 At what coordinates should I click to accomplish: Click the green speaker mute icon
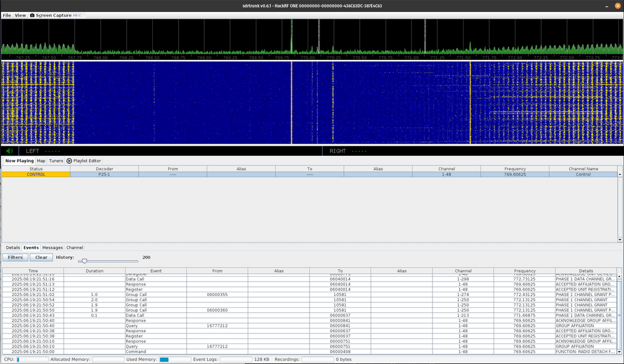tap(10, 151)
